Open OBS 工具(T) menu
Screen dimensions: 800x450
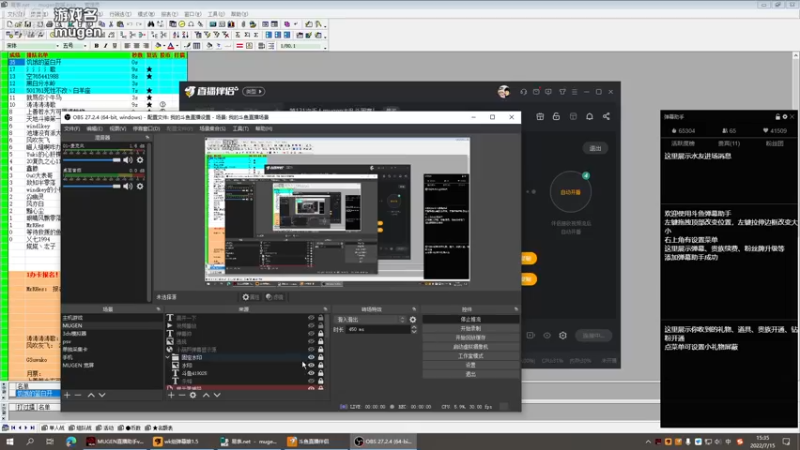(240, 129)
